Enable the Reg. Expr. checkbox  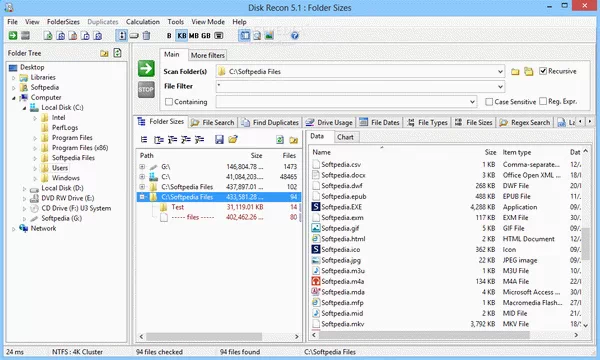tap(543, 101)
